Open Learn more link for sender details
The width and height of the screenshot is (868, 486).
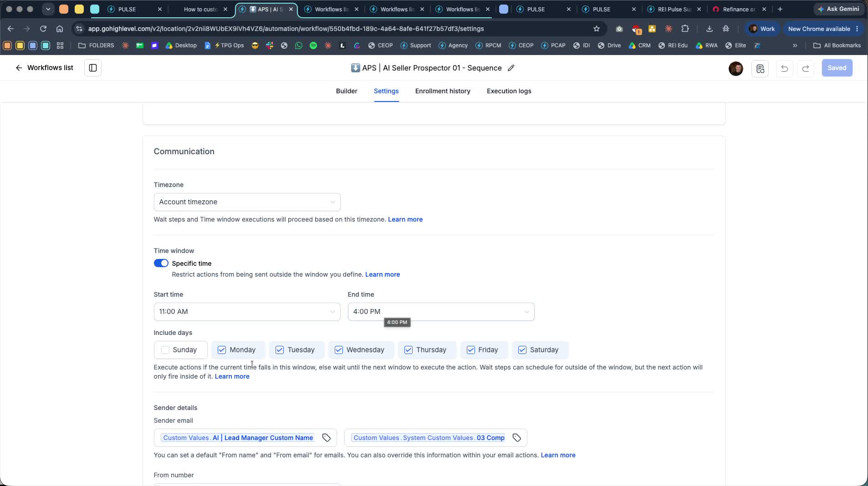pyautogui.click(x=558, y=455)
